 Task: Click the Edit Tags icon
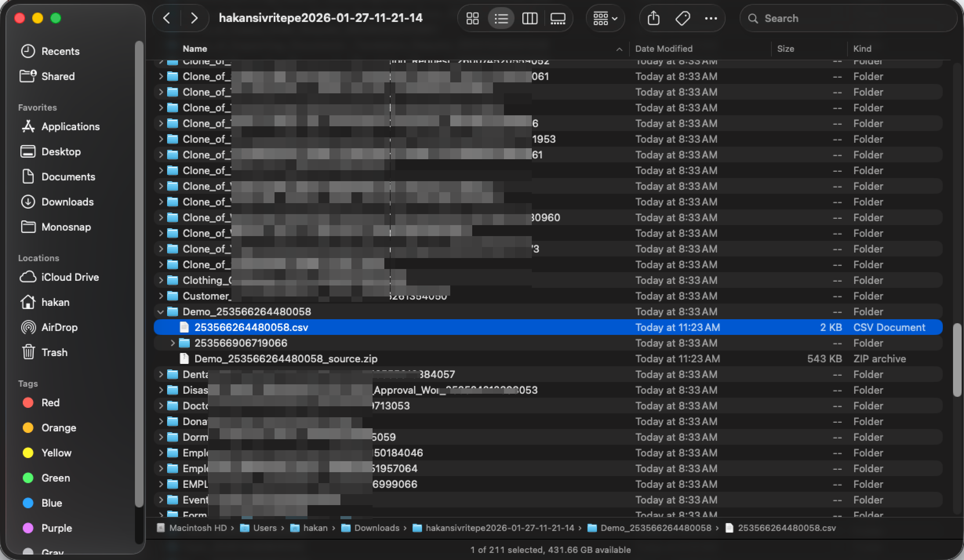click(682, 18)
